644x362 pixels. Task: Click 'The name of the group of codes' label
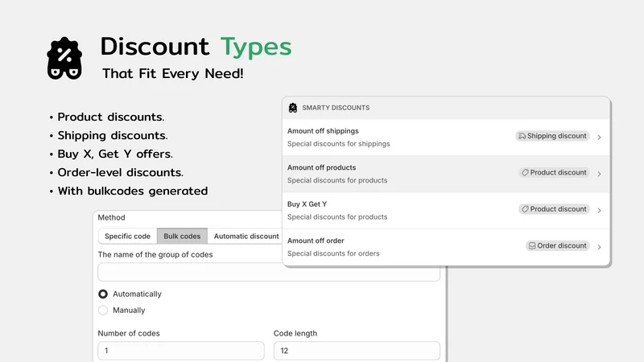155,254
